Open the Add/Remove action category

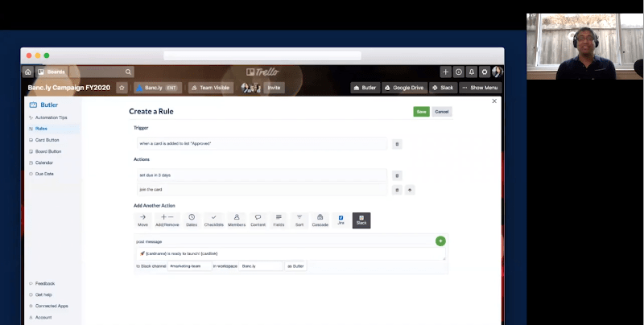[x=167, y=220]
